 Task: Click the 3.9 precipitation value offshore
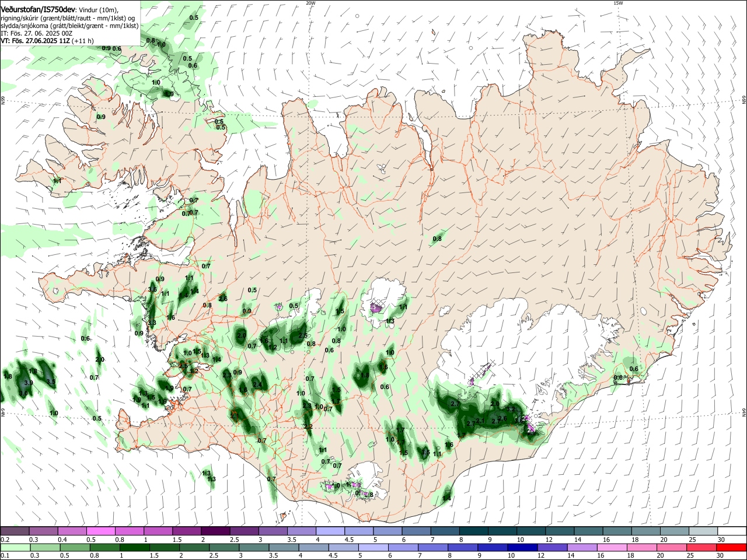click(x=29, y=383)
